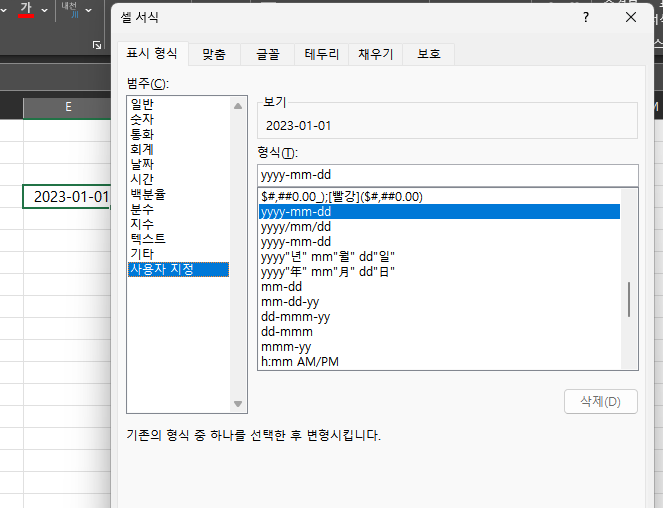Viewport: 663px width, 508px height.
Task: Click the font color icon in the Excel ribbon
Action: click(x=26, y=9)
